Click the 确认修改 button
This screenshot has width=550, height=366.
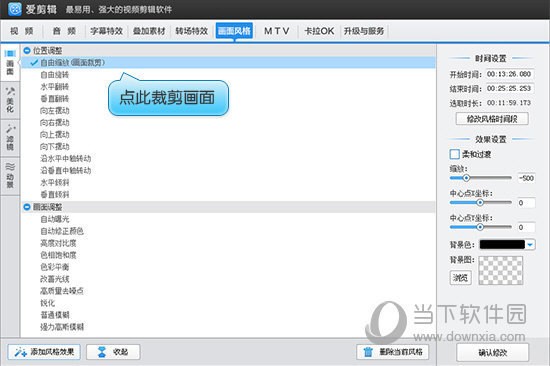coord(492,352)
